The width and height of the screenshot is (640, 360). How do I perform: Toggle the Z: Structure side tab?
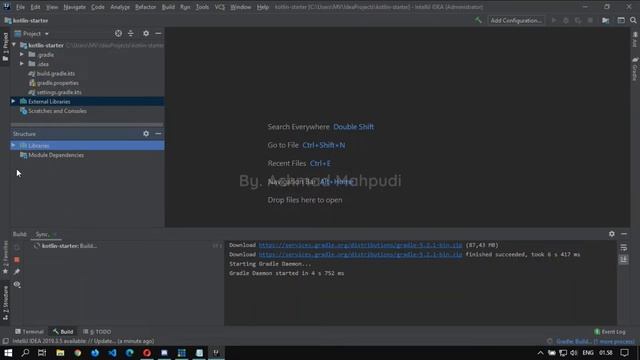coord(5,303)
